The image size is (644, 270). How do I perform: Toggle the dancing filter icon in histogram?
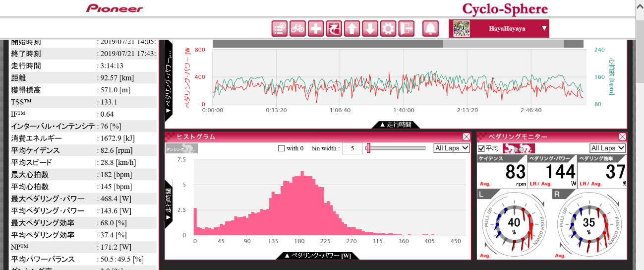coord(181,148)
